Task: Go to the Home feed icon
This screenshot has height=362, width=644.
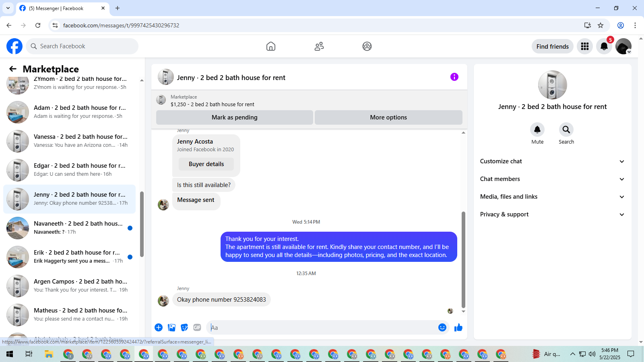Action: [x=271, y=46]
